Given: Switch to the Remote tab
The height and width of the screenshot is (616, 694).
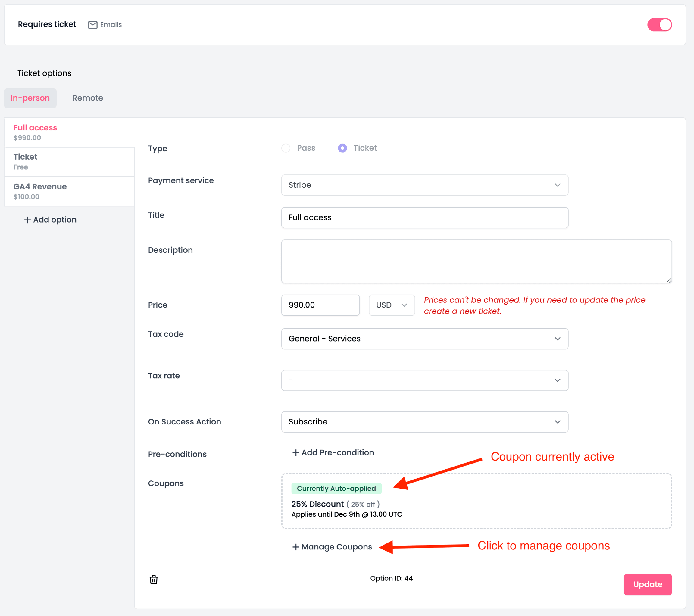Looking at the screenshot, I should pos(88,98).
